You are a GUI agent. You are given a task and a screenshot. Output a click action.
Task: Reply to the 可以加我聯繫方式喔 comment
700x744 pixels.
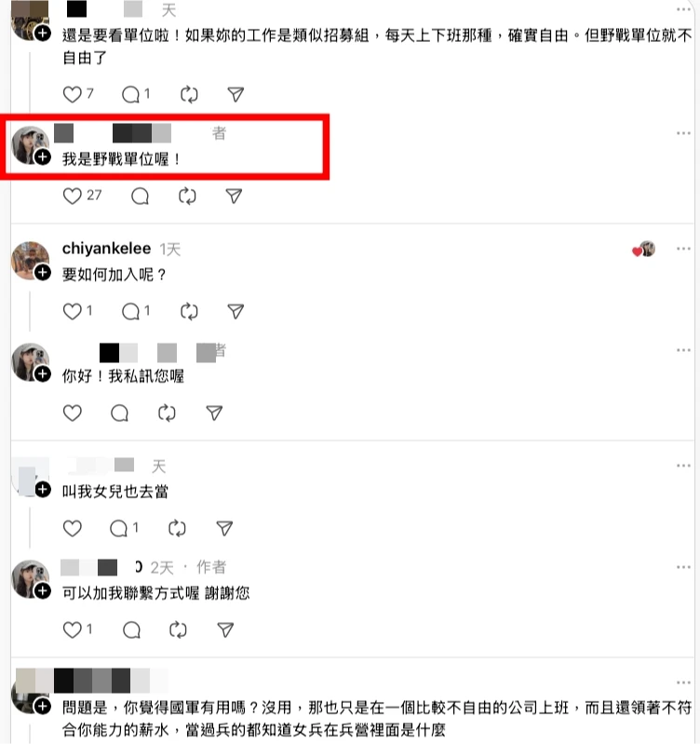tap(131, 629)
